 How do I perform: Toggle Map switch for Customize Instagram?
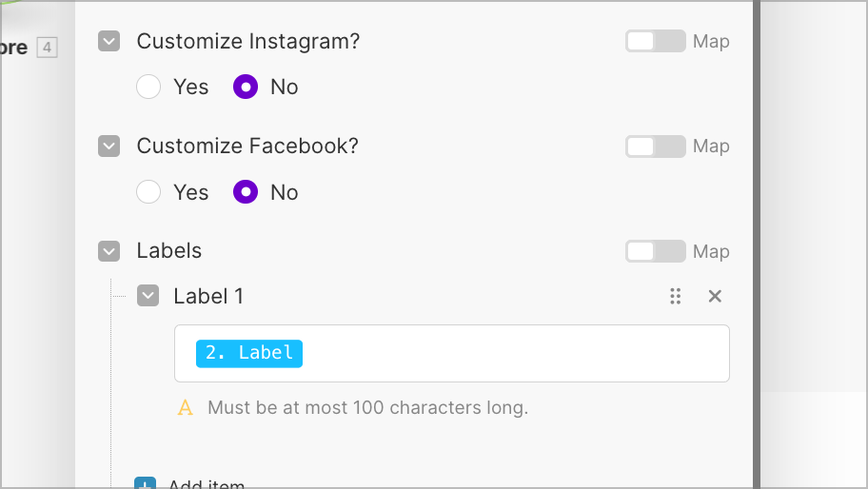click(656, 41)
